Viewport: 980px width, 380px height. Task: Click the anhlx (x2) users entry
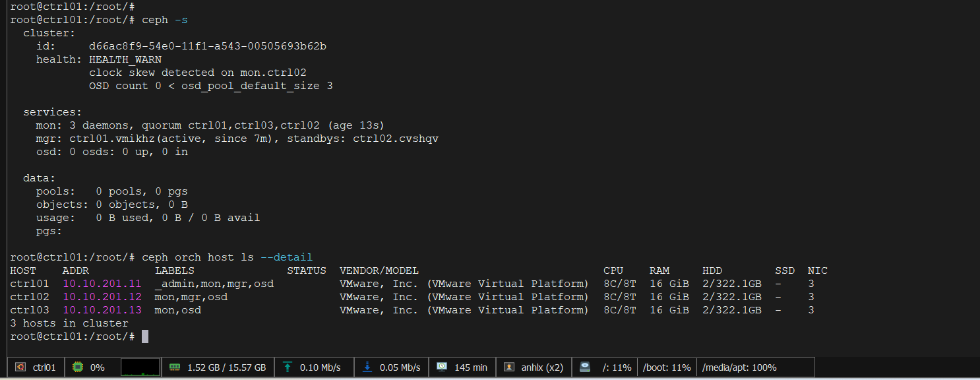coord(542,367)
